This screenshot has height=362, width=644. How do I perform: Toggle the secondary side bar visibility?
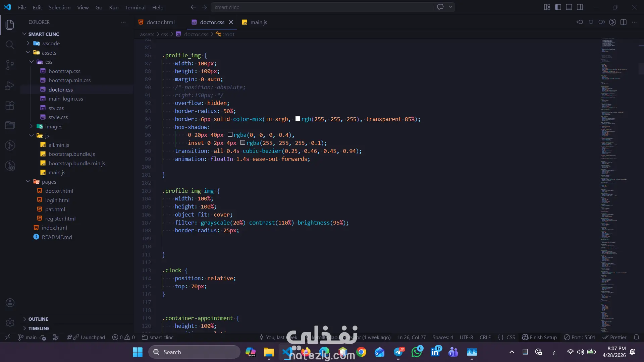(x=580, y=7)
